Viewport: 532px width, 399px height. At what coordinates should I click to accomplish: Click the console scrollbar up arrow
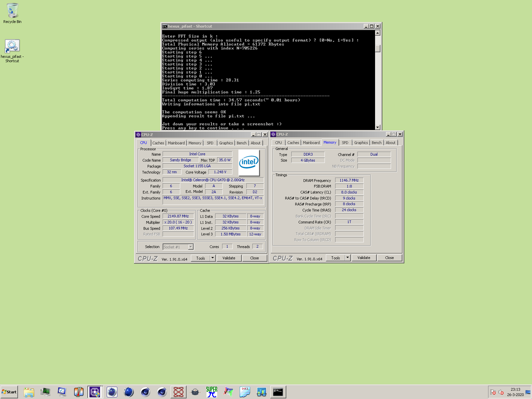[x=378, y=33]
